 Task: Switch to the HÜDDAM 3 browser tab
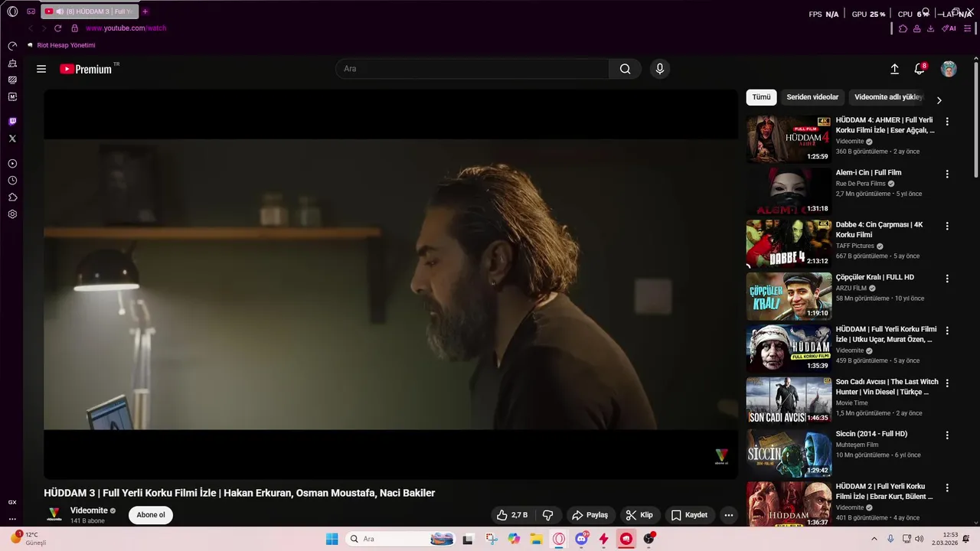click(x=88, y=11)
